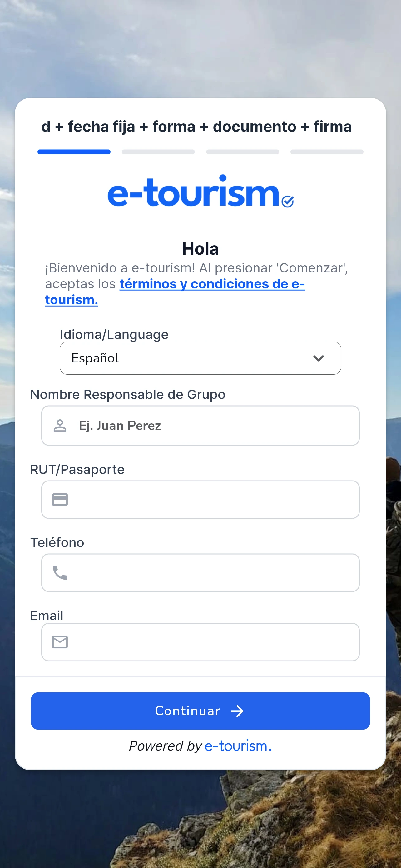
Task: Select the first step of the progress bar
Action: (74, 152)
